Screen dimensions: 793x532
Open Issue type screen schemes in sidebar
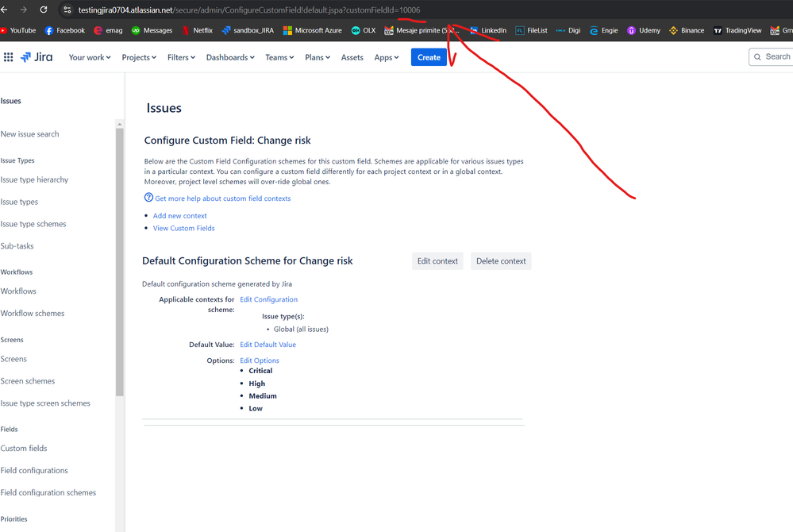click(45, 403)
